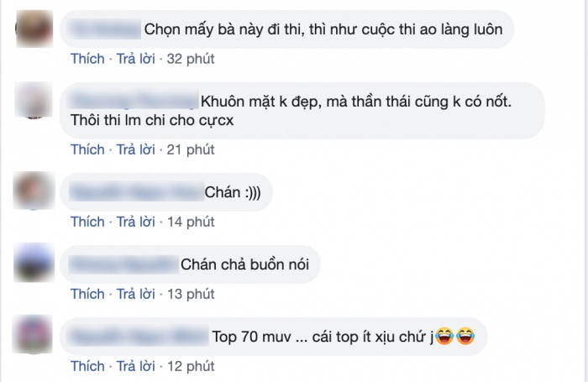Image resolution: width=588 pixels, height=382 pixels.
Task: Open the 12 phút timestamp
Action: point(191,367)
